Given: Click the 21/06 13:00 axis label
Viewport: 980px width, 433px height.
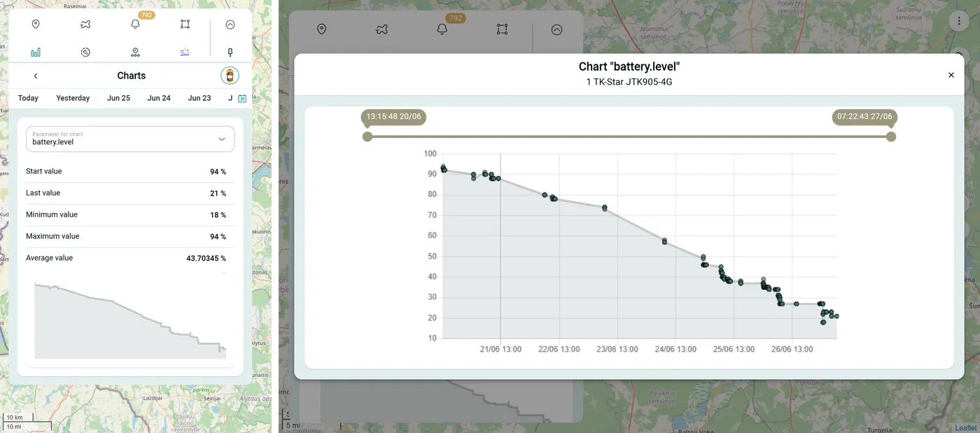Looking at the screenshot, I should [500, 349].
